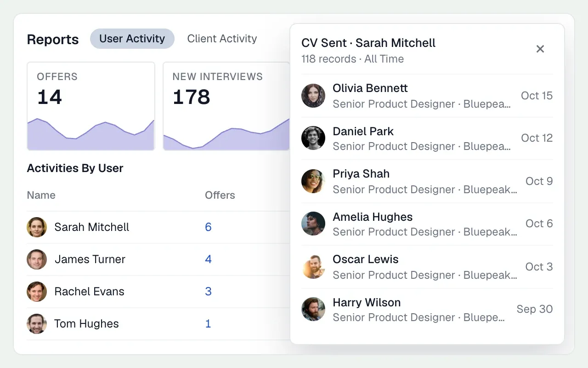Click the Tom Hughes name in table
588x368 pixels.
86,324
